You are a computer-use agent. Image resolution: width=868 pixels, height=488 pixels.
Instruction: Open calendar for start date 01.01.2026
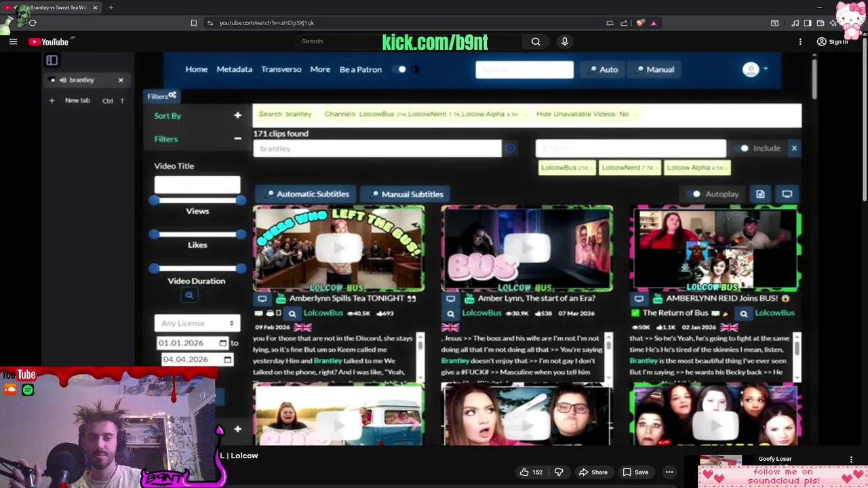(222, 344)
